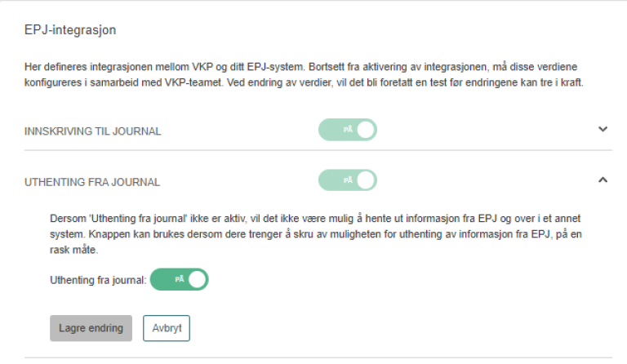Click the PÅ label inside the dark green switch
Image resolution: width=627 pixels, height=364 pixels.
coord(180,279)
